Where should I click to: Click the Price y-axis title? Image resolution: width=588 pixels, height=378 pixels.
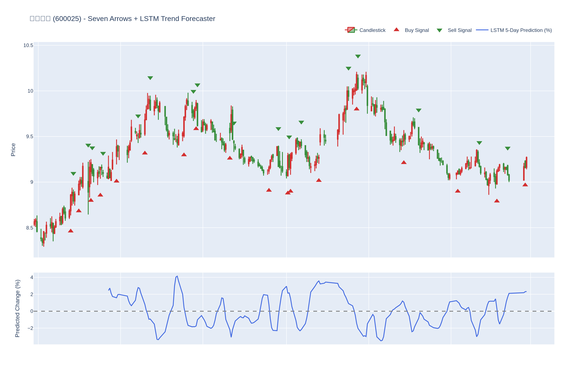pos(13,150)
